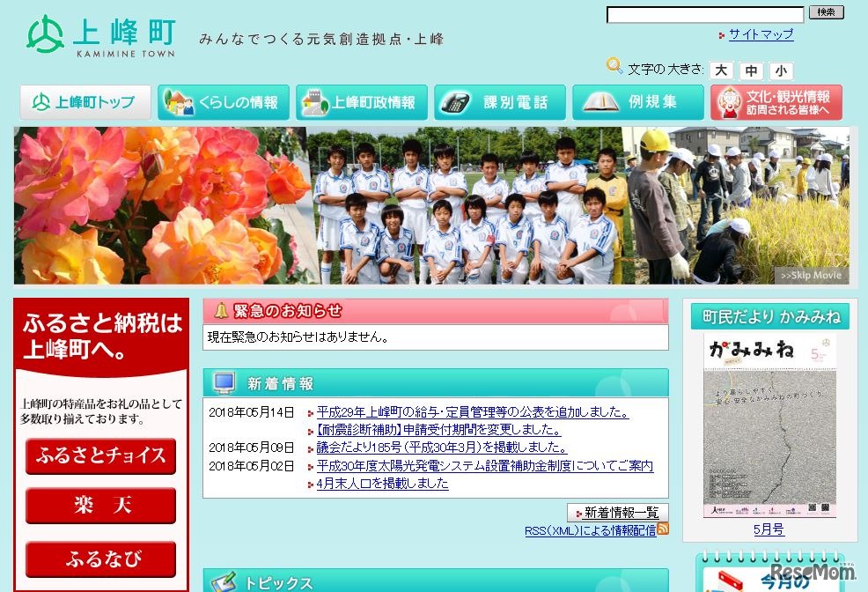Open the 5月号 link
Screen dimensions: 868x592
(769, 529)
